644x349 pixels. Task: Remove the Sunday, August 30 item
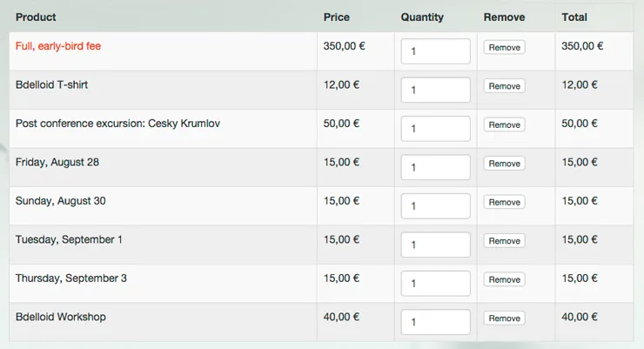[505, 202]
